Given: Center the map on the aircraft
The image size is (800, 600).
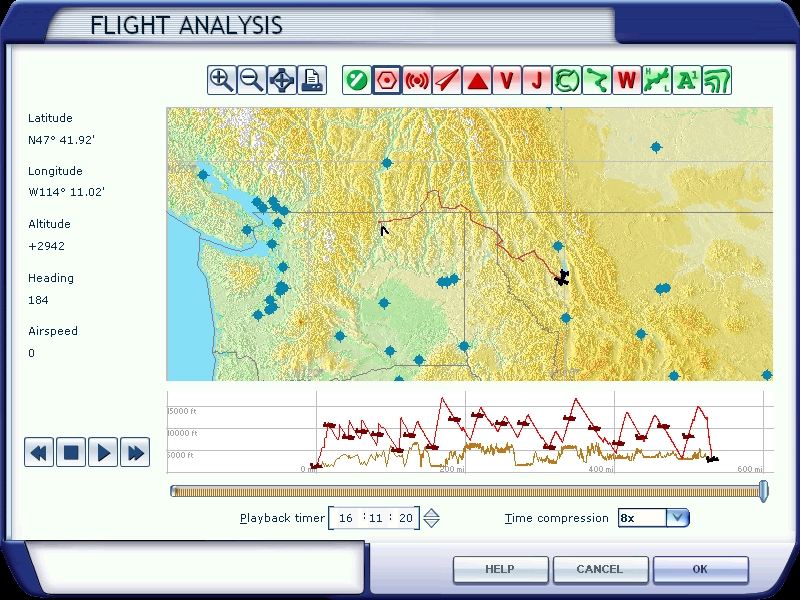Looking at the screenshot, I should pos(282,80).
